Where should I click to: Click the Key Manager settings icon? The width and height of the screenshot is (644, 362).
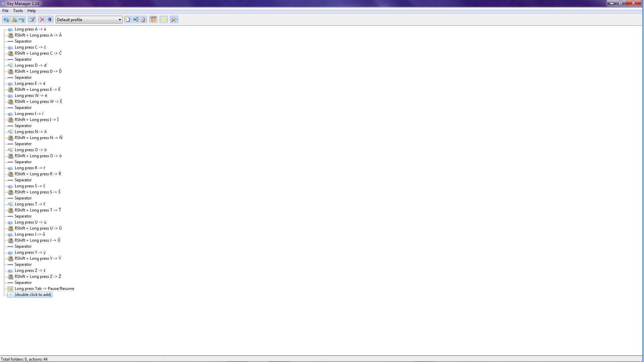(174, 19)
